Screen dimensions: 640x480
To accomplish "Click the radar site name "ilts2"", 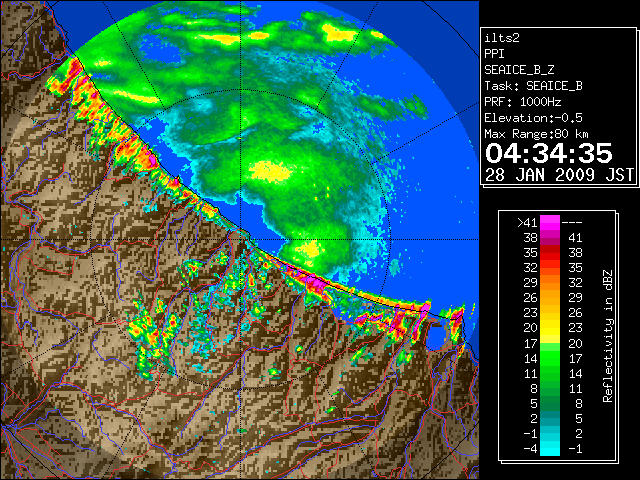I will [502, 38].
